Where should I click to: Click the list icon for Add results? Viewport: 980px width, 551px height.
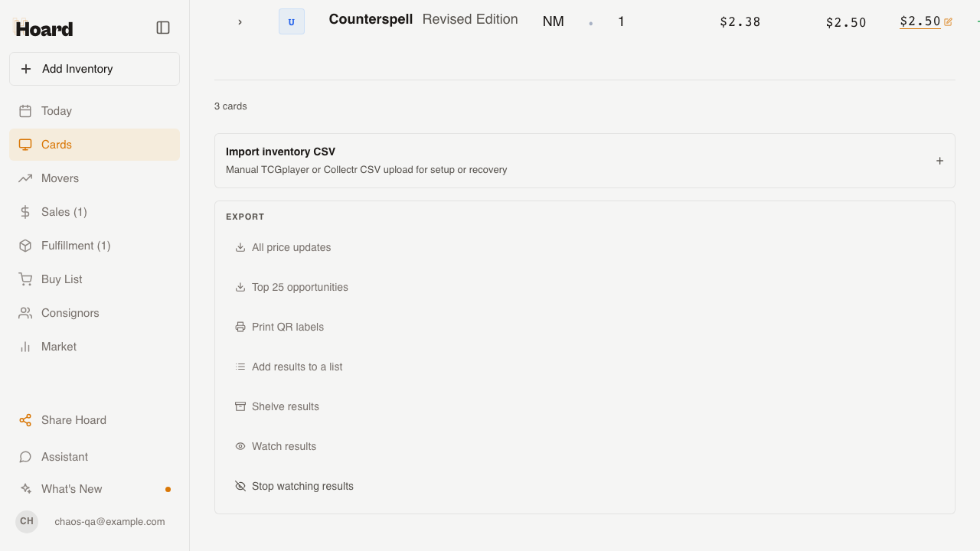point(240,367)
